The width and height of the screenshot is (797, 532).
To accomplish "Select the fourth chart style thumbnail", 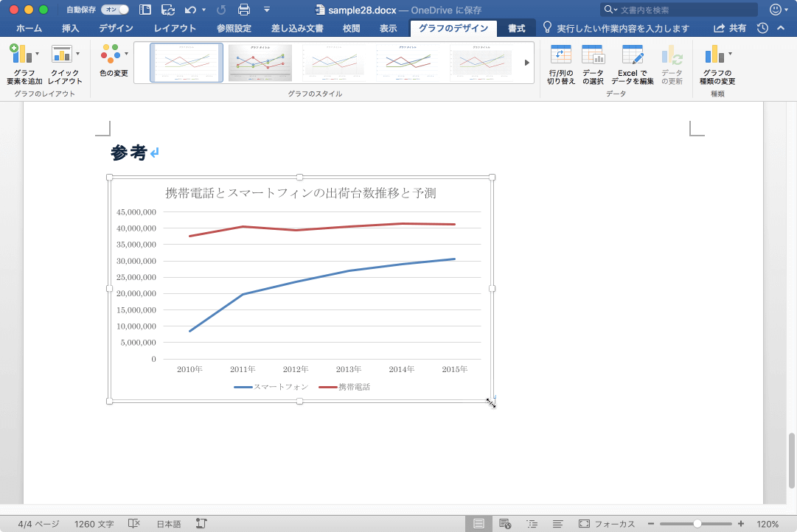I will pos(408,63).
